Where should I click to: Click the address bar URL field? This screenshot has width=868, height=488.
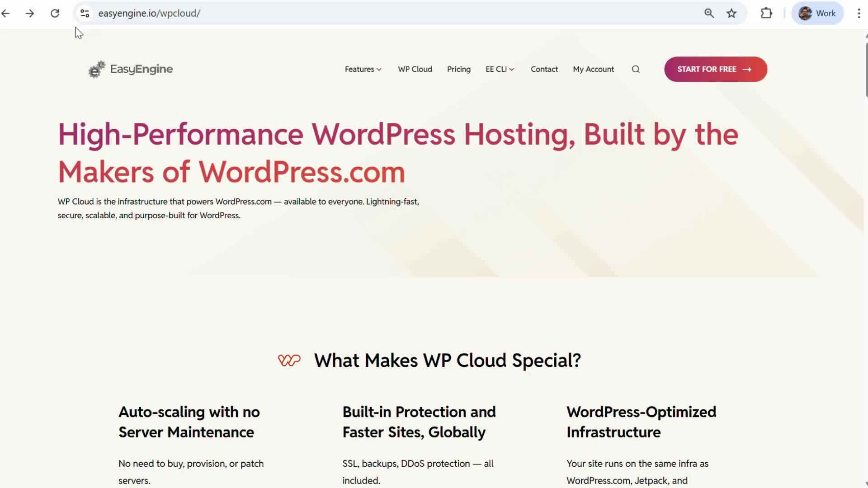click(362, 13)
